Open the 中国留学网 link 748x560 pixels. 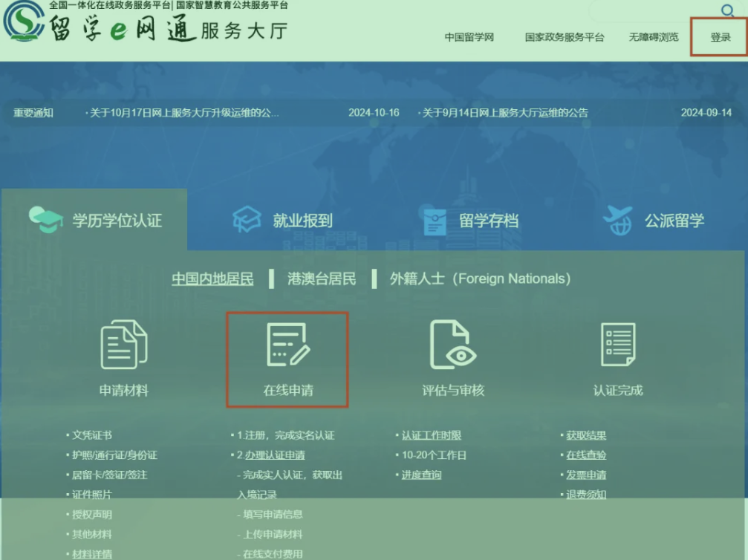(x=469, y=37)
